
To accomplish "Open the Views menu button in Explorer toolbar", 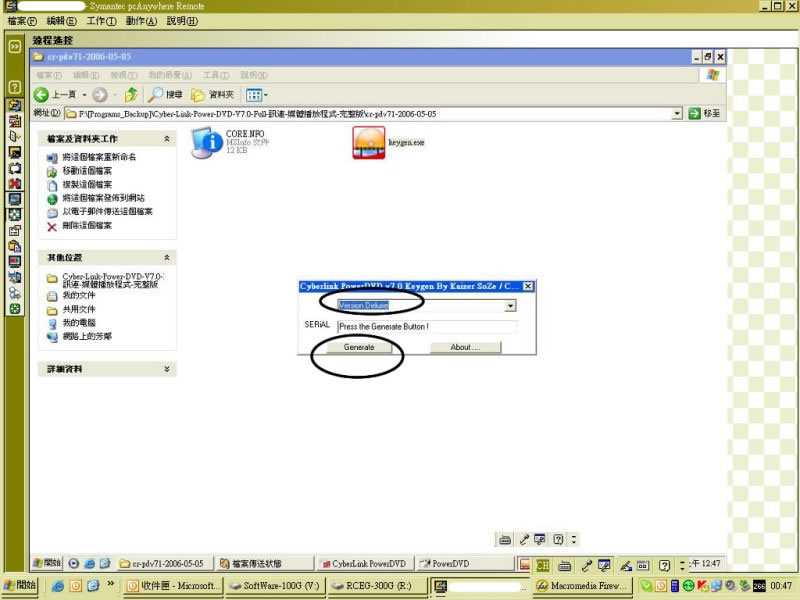I will pyautogui.click(x=257, y=95).
